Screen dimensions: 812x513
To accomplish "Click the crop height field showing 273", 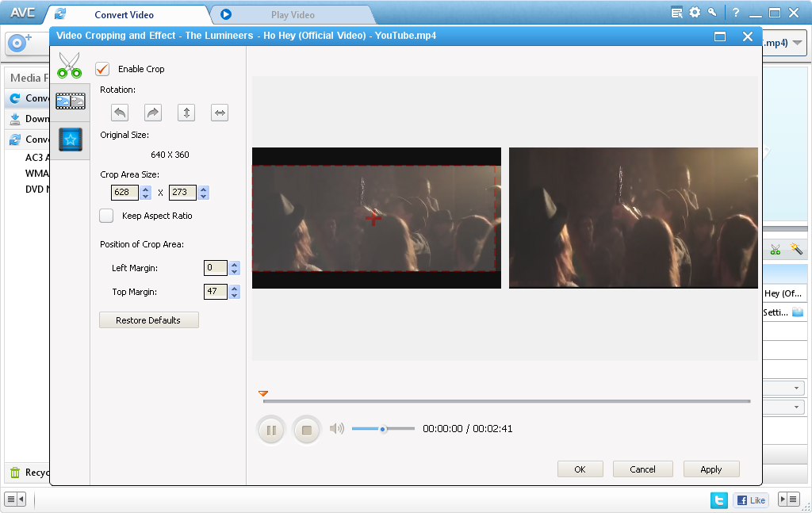I will 183,192.
